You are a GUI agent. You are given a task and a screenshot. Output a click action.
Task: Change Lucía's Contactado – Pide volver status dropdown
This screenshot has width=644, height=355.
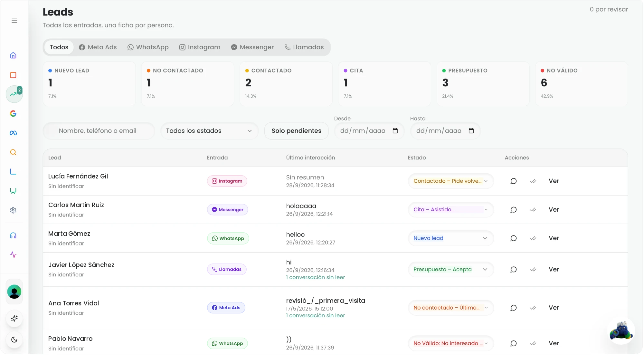click(x=451, y=181)
